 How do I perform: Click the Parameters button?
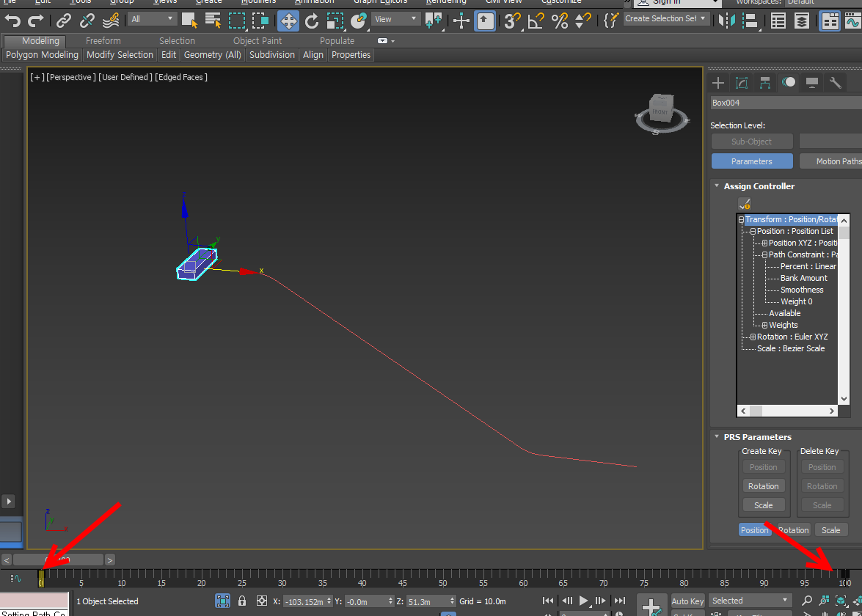click(751, 161)
